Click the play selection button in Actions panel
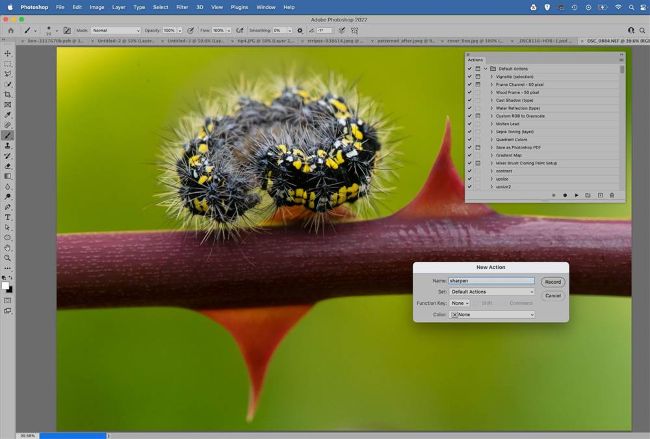The image size is (650, 439). click(576, 195)
